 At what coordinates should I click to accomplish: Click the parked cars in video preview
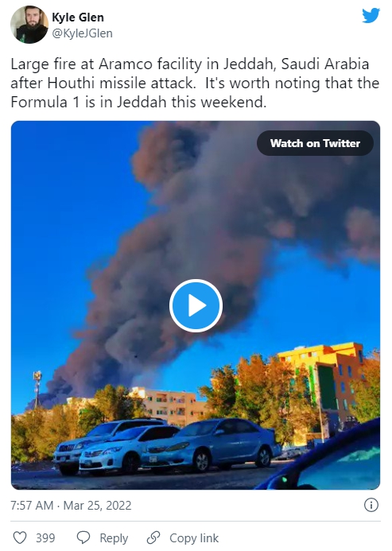click(x=167, y=446)
